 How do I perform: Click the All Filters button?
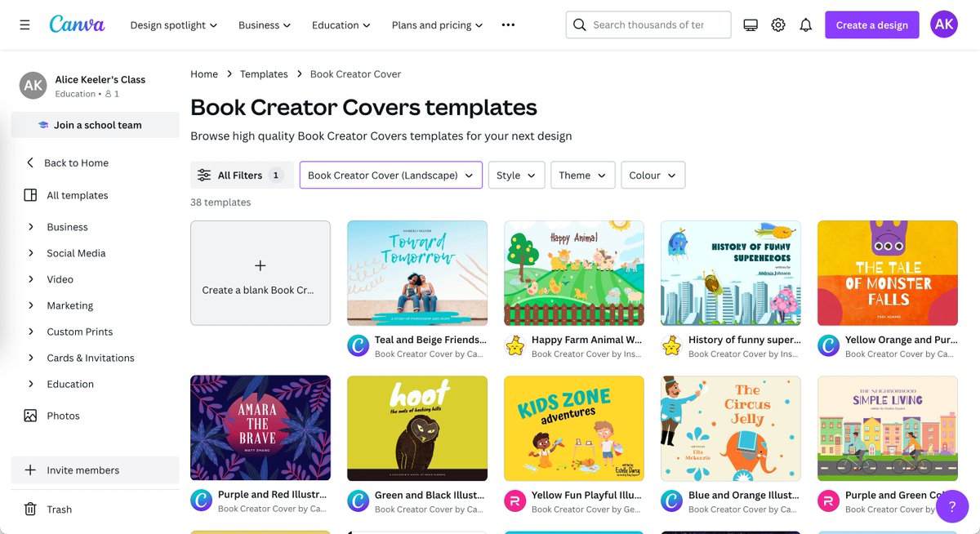point(242,175)
